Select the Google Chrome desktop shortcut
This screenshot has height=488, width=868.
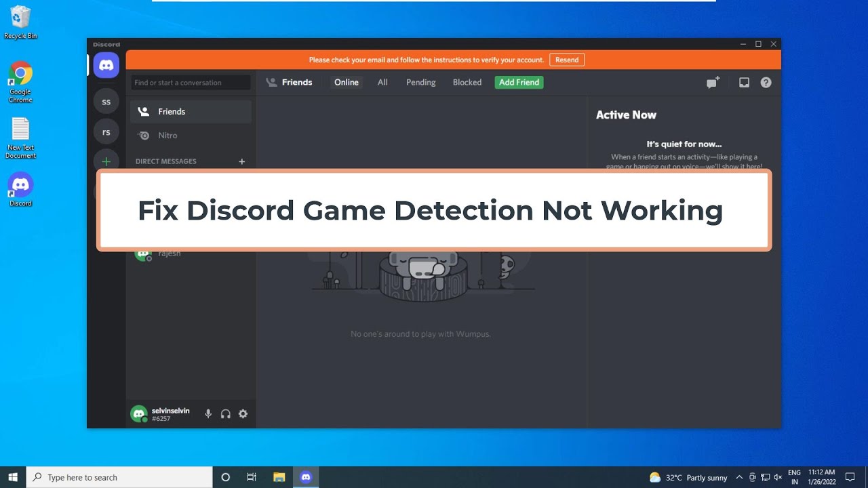pos(20,83)
